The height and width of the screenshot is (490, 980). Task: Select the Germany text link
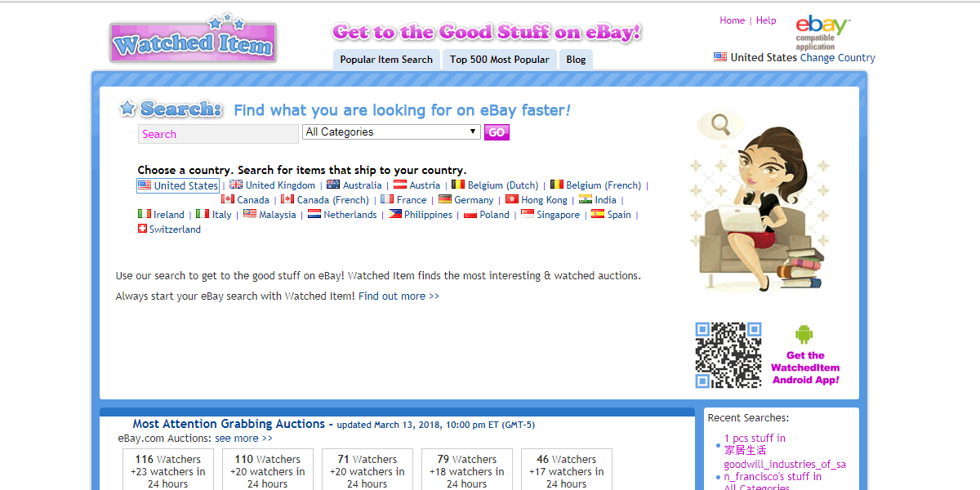click(x=474, y=200)
